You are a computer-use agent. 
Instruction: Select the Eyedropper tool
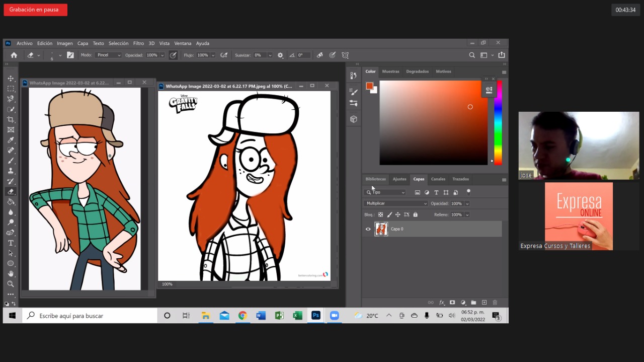click(11, 140)
